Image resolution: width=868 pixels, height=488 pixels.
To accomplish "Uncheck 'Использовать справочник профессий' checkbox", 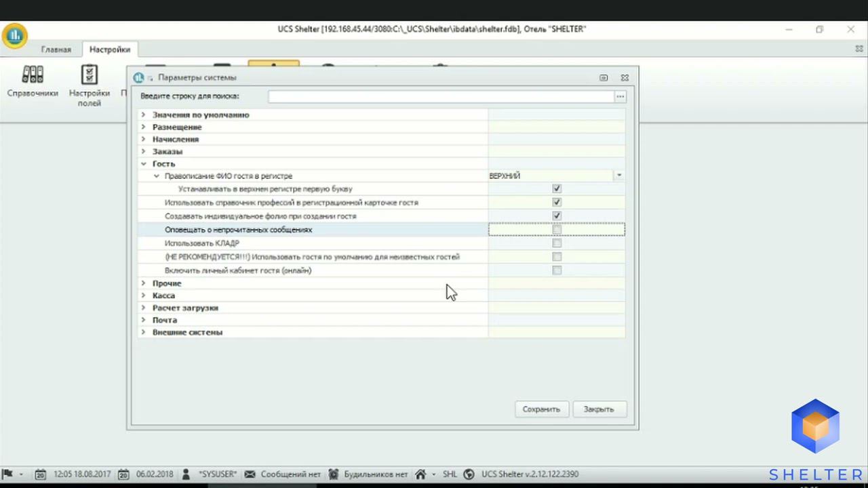I will [x=557, y=203].
